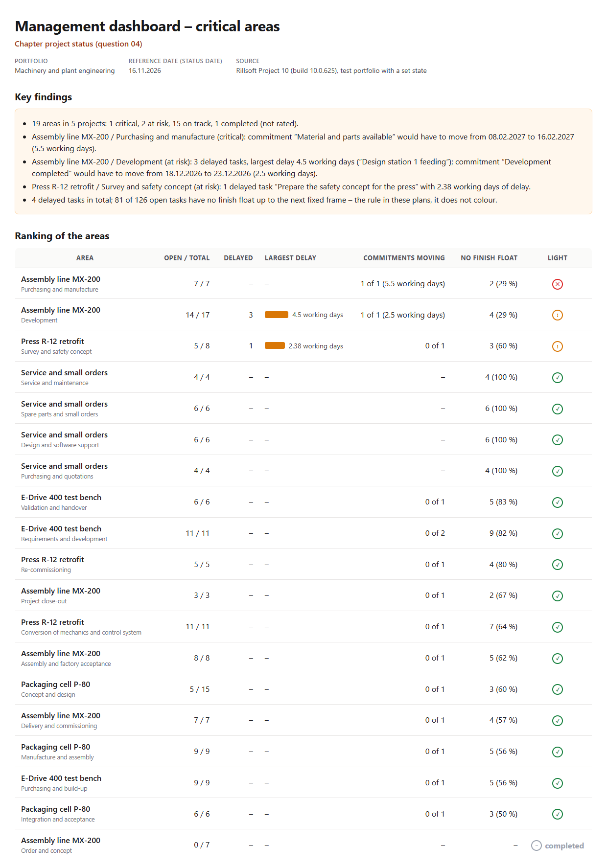Click '7 (64 %)' no finish float cell
The width and height of the screenshot is (607, 868).
pyautogui.click(x=503, y=627)
